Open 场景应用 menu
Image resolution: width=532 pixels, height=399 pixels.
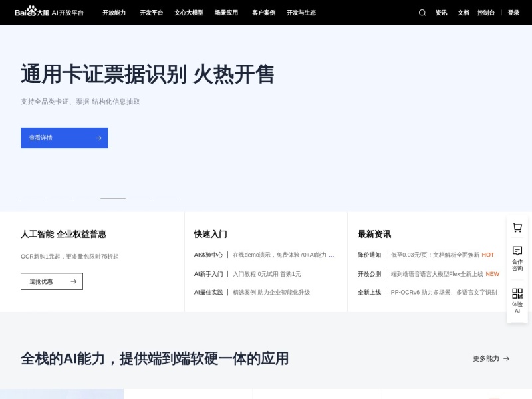[226, 13]
